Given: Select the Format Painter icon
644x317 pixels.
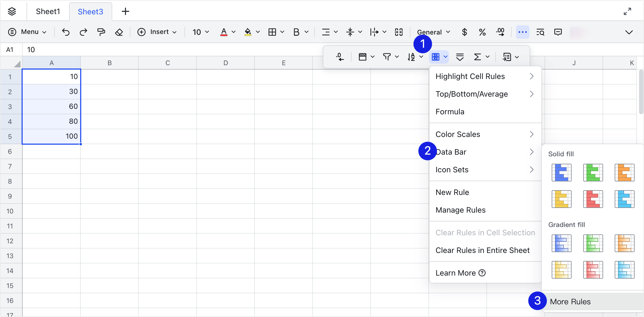Looking at the screenshot, I should [101, 32].
